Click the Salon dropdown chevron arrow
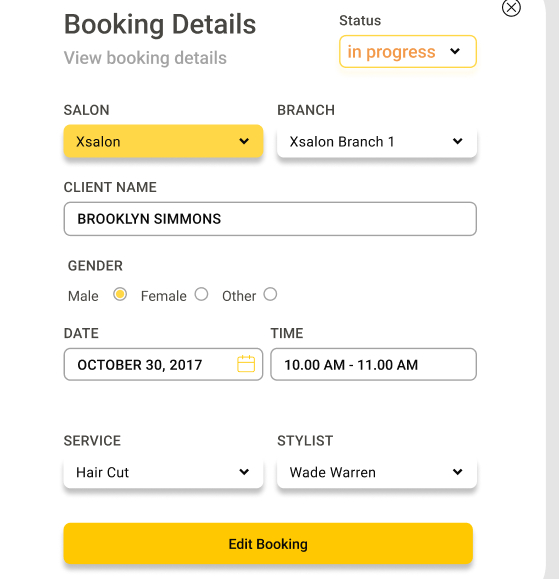This screenshot has width=559, height=579. click(244, 141)
